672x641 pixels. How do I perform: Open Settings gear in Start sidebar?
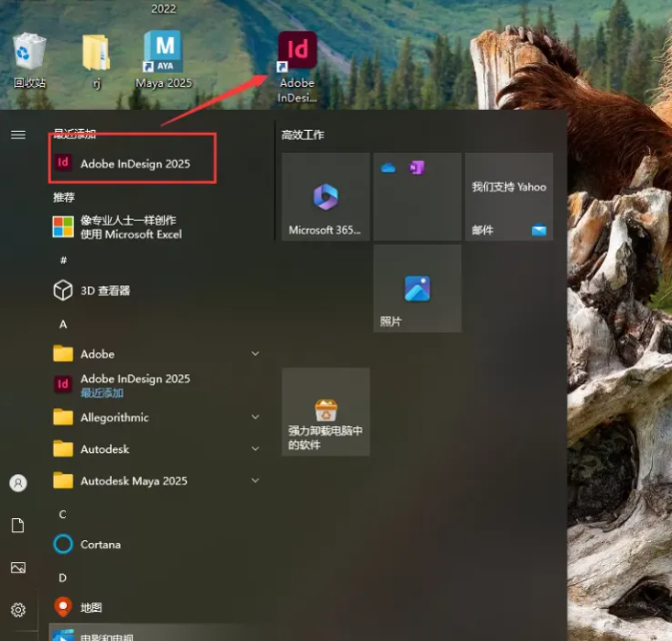point(18,609)
